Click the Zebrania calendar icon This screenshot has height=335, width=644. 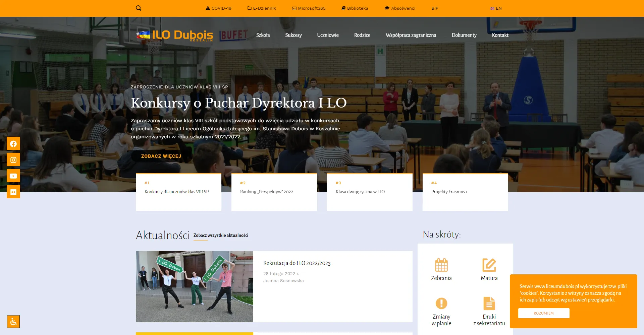441,265
